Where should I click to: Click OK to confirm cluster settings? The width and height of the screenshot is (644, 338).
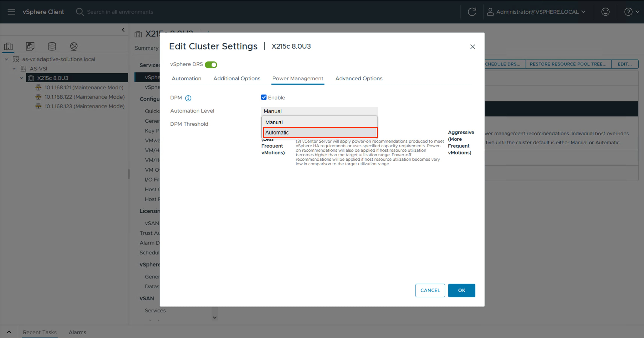(x=462, y=290)
